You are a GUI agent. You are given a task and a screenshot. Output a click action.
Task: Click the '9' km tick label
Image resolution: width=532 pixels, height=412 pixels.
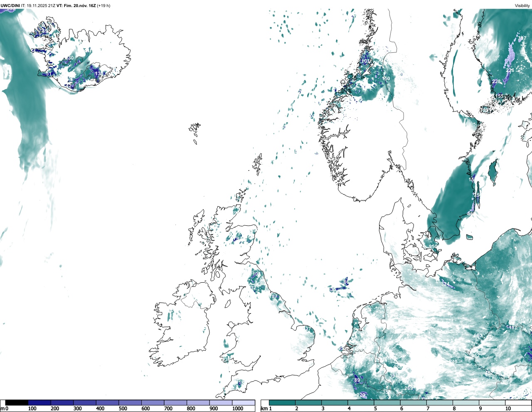[x=480, y=409]
